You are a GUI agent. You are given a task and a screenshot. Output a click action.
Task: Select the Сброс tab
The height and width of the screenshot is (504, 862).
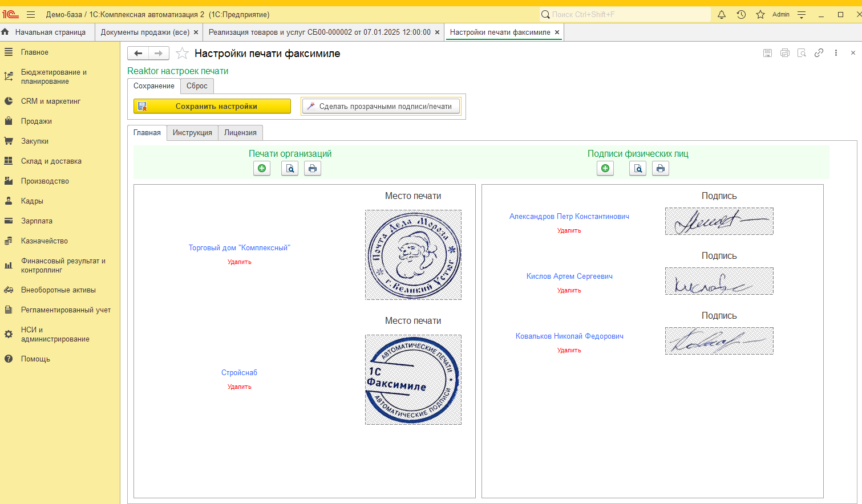[197, 86]
